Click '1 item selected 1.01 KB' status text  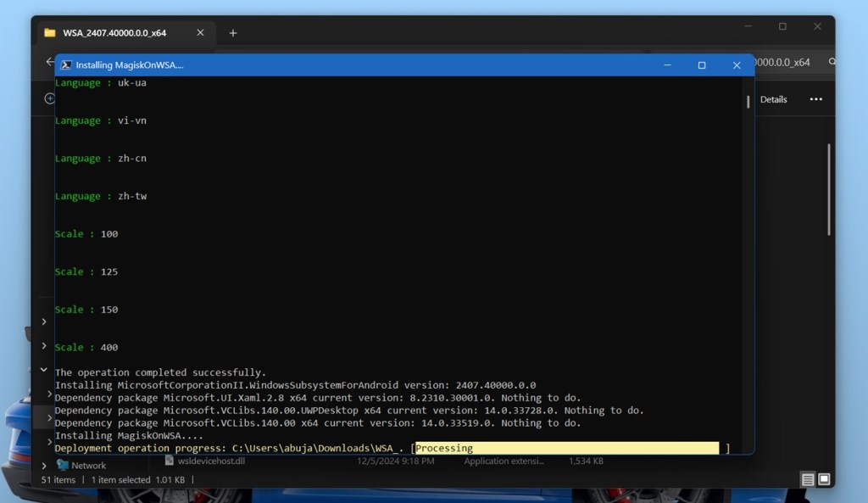tap(138, 480)
